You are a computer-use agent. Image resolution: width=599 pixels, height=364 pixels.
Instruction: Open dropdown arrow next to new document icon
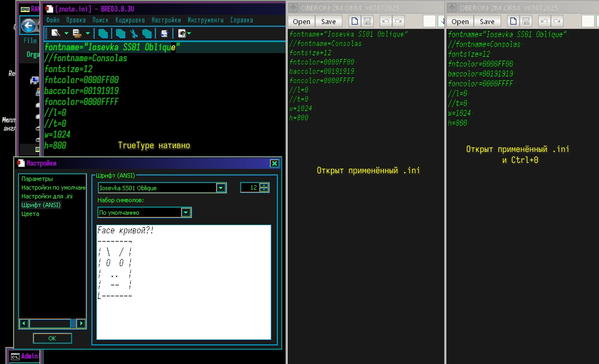pyautogui.click(x=65, y=33)
